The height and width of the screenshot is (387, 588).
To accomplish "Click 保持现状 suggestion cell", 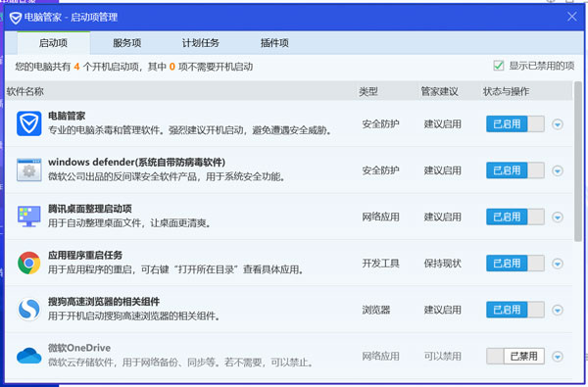I will pos(443,264).
